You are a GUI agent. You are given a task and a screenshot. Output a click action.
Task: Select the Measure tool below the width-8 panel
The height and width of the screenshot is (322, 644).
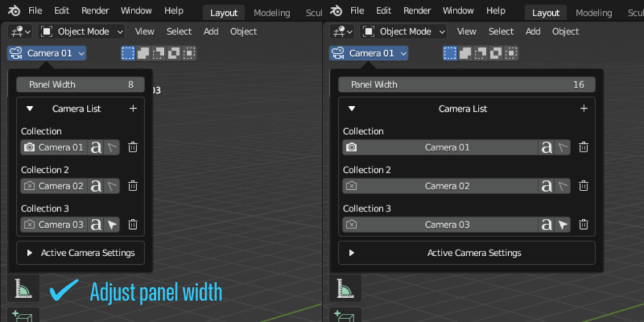tap(24, 288)
